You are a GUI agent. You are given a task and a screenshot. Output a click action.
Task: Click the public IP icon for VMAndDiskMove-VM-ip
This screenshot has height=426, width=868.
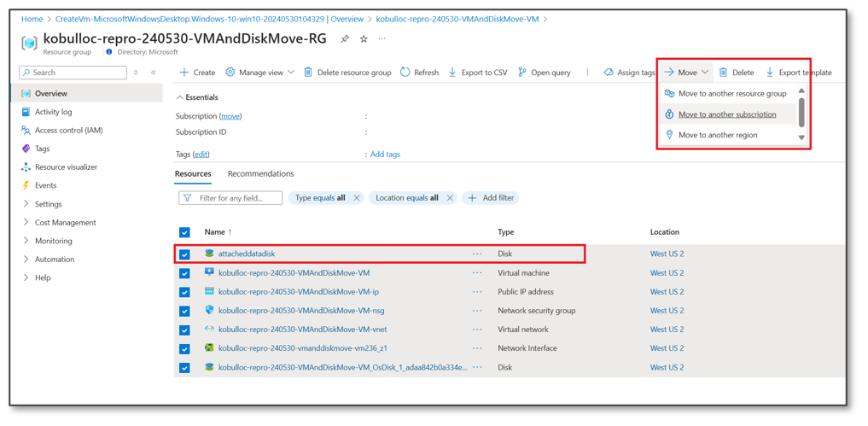pos(209,291)
